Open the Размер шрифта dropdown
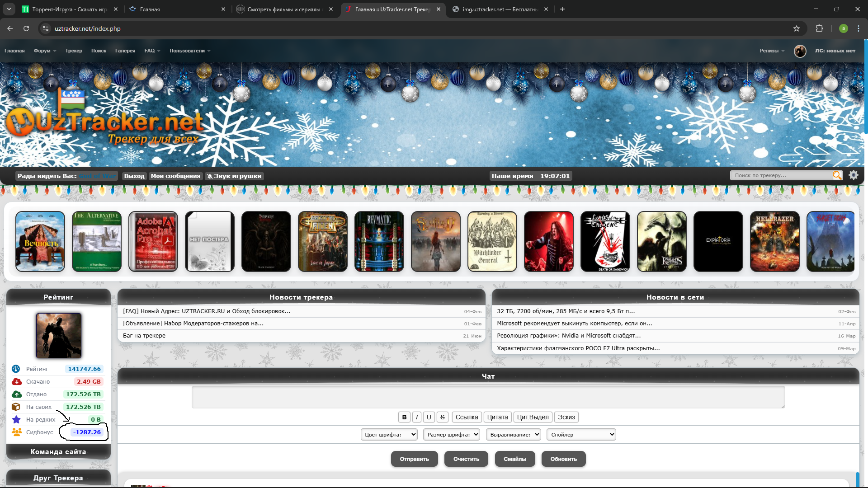The width and height of the screenshot is (868, 488). [451, 435]
